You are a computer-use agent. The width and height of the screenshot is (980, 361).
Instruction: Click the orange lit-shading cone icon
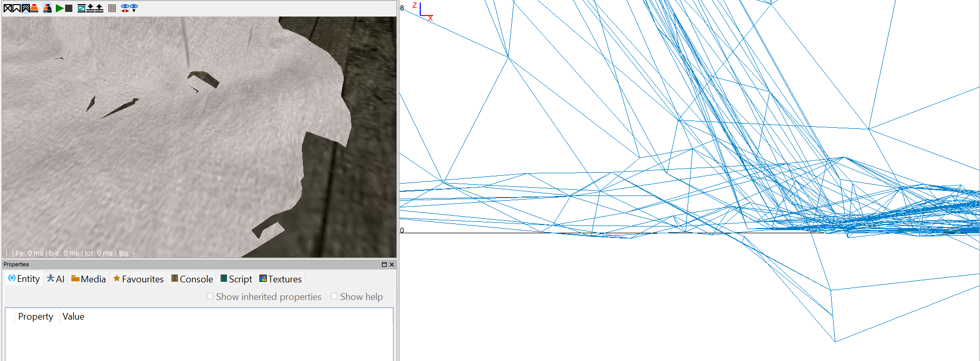(x=34, y=8)
